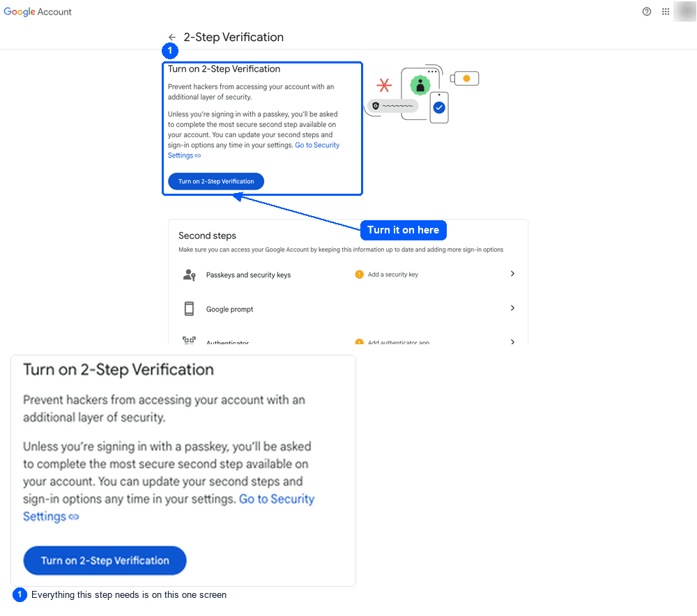
Task: Click the Second steps heading
Action: [x=207, y=236]
